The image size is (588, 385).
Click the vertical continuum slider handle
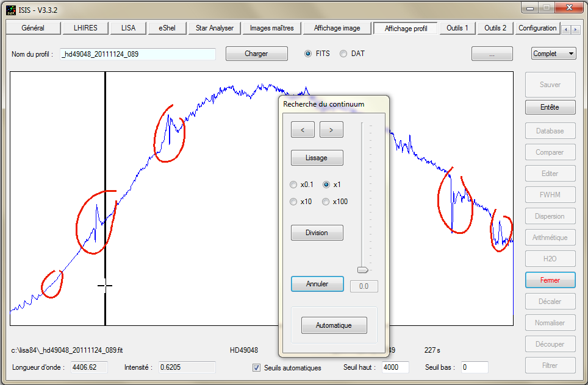pyautogui.click(x=363, y=269)
